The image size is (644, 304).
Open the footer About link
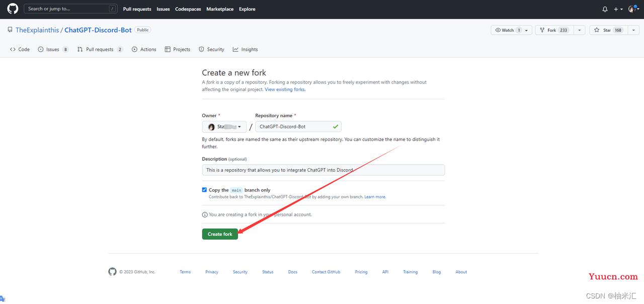[461, 272]
